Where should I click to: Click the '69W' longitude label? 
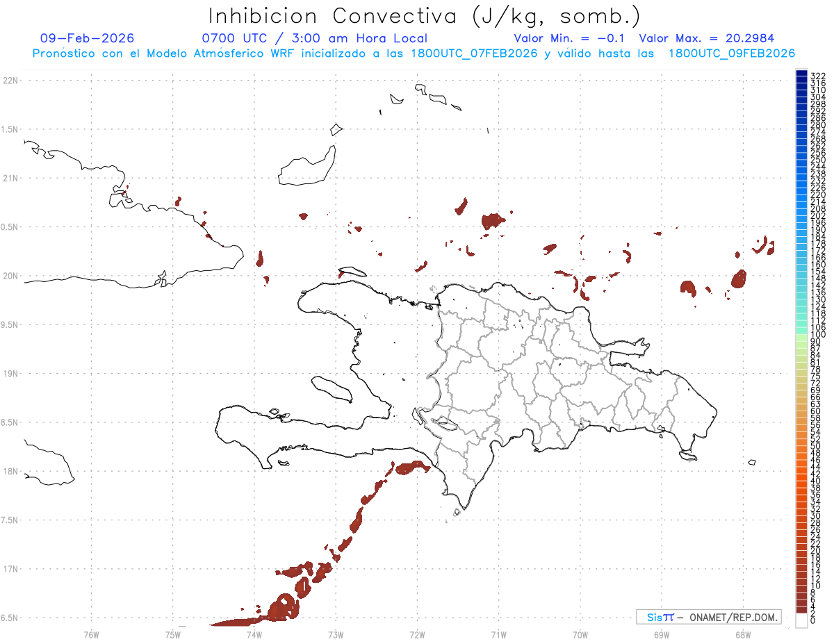[662, 634]
